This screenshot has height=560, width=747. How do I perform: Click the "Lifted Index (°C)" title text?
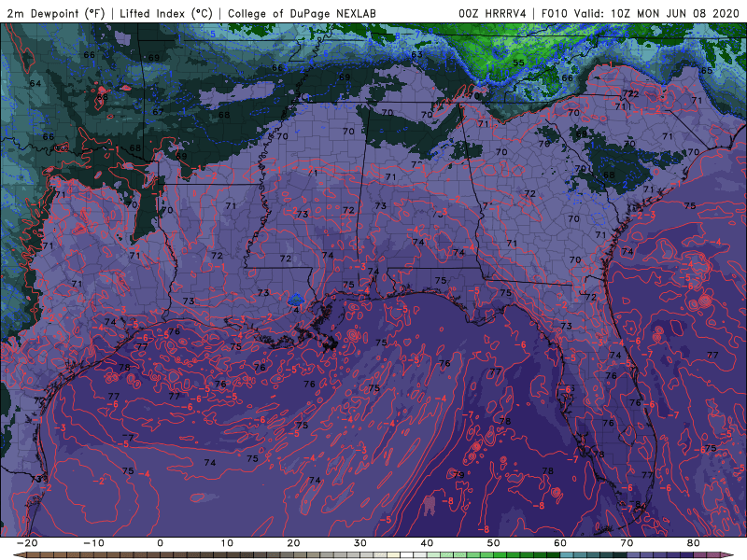tap(166, 13)
